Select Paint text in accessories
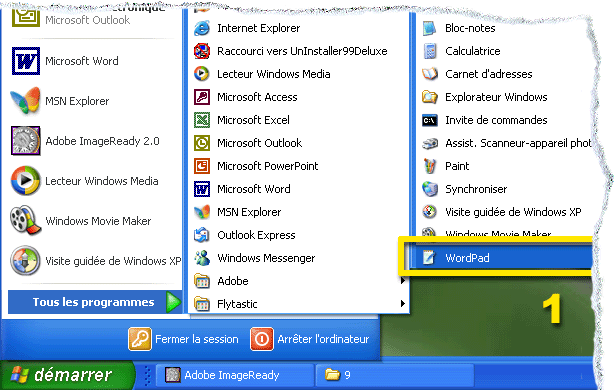The height and width of the screenshot is (390, 615). tap(457, 166)
